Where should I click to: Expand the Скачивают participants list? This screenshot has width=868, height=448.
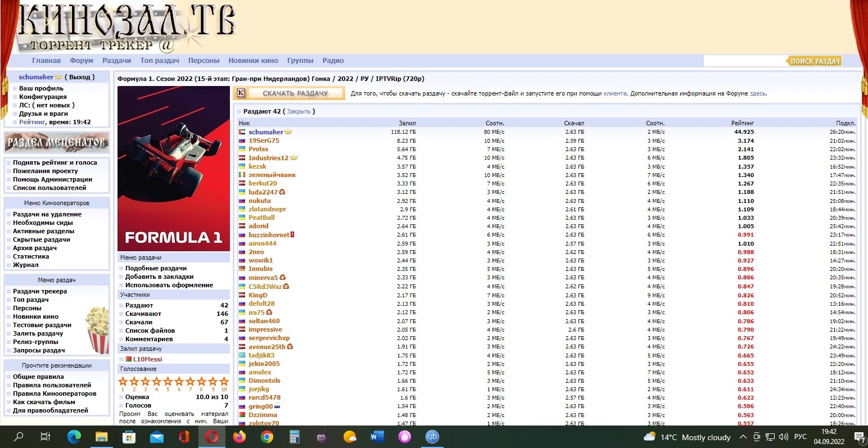(x=143, y=314)
